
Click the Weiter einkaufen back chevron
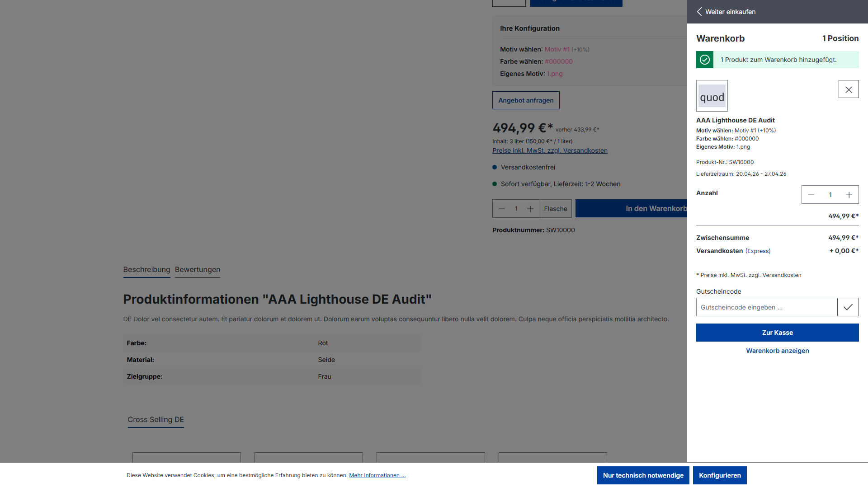click(x=699, y=12)
